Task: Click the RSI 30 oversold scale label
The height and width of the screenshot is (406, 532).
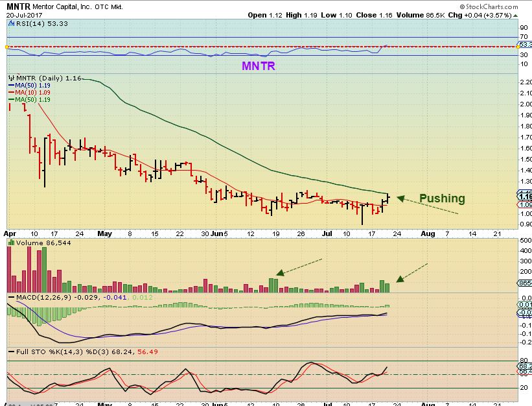Action: tap(524, 54)
